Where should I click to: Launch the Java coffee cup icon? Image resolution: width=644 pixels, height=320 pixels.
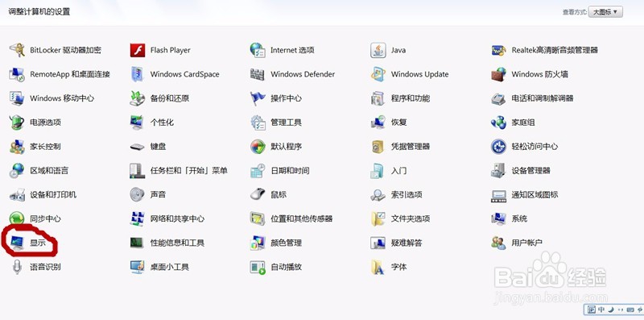(x=378, y=50)
